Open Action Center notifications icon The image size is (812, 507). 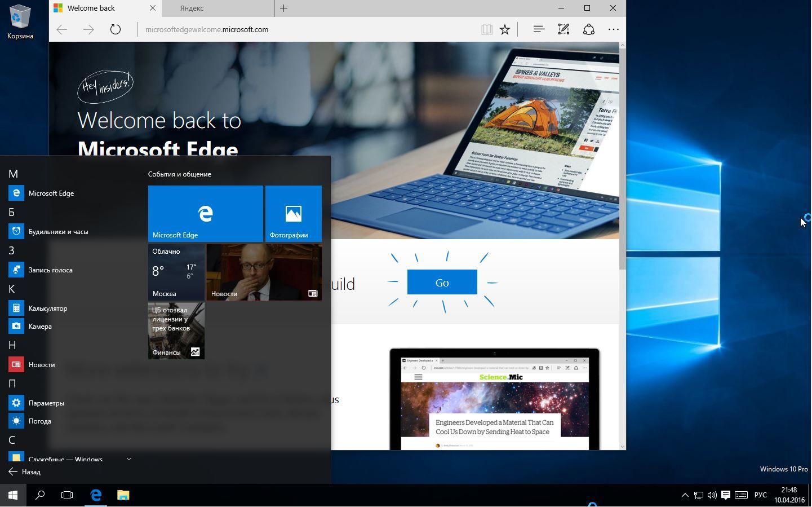(726, 495)
